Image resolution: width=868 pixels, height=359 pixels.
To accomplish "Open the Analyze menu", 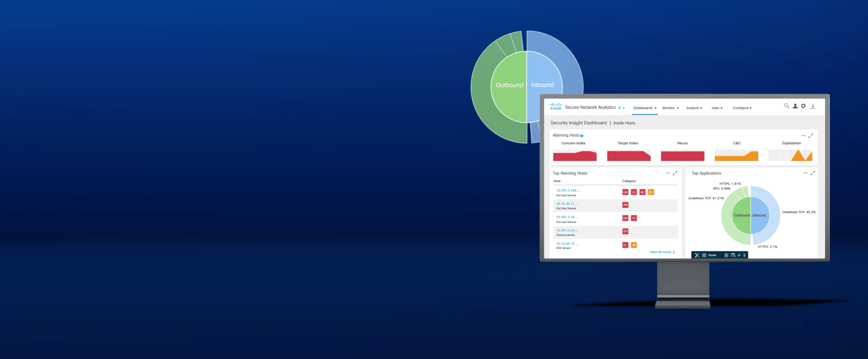I will (x=694, y=108).
